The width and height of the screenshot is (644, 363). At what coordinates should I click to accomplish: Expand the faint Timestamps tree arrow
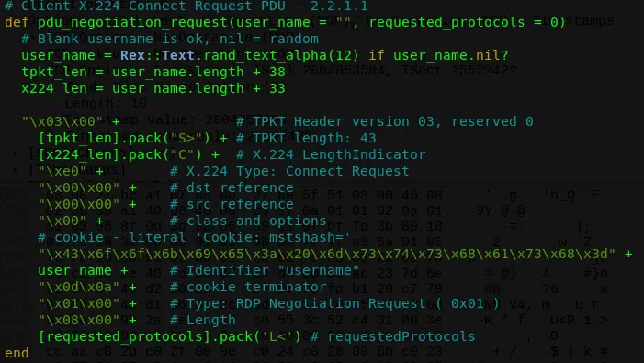pos(16,169)
